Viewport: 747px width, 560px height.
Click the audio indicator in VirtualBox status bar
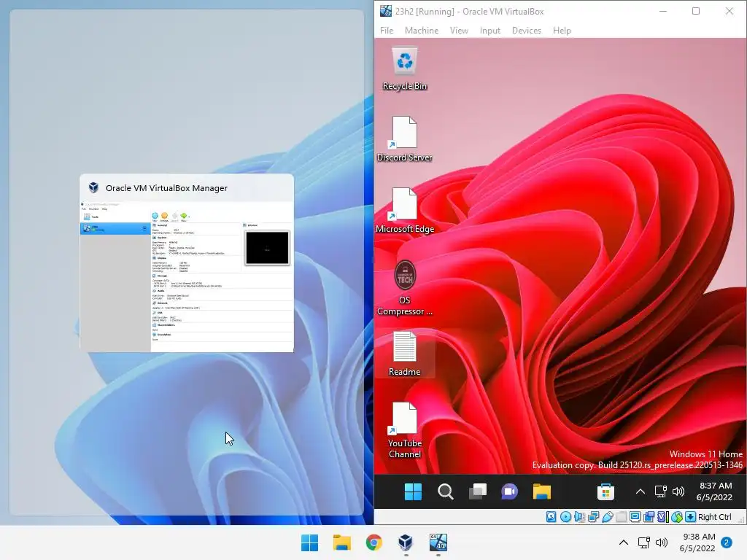(579, 517)
